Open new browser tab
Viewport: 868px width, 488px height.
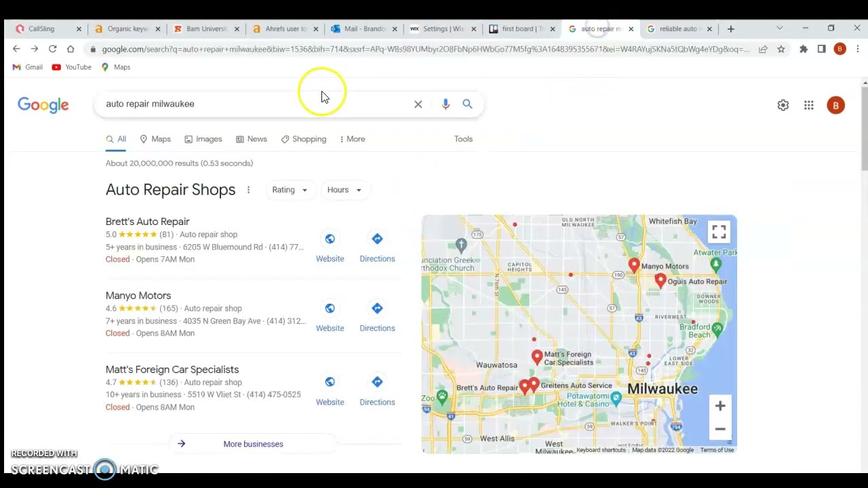pos(730,28)
